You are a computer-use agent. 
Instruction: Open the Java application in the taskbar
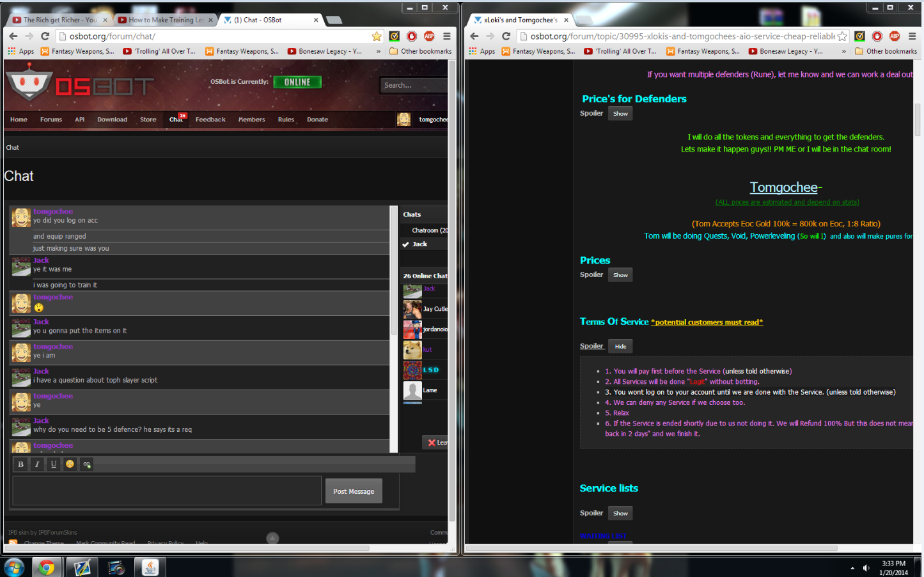coord(150,567)
